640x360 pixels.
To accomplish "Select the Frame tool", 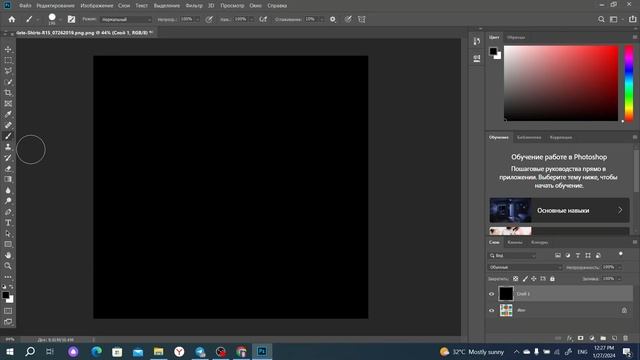I will pos(8,104).
